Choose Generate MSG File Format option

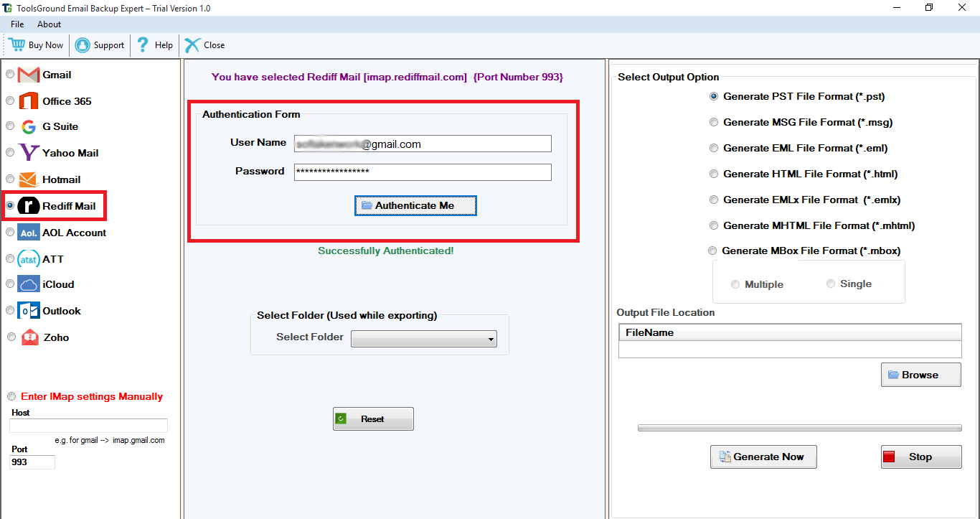pos(714,122)
